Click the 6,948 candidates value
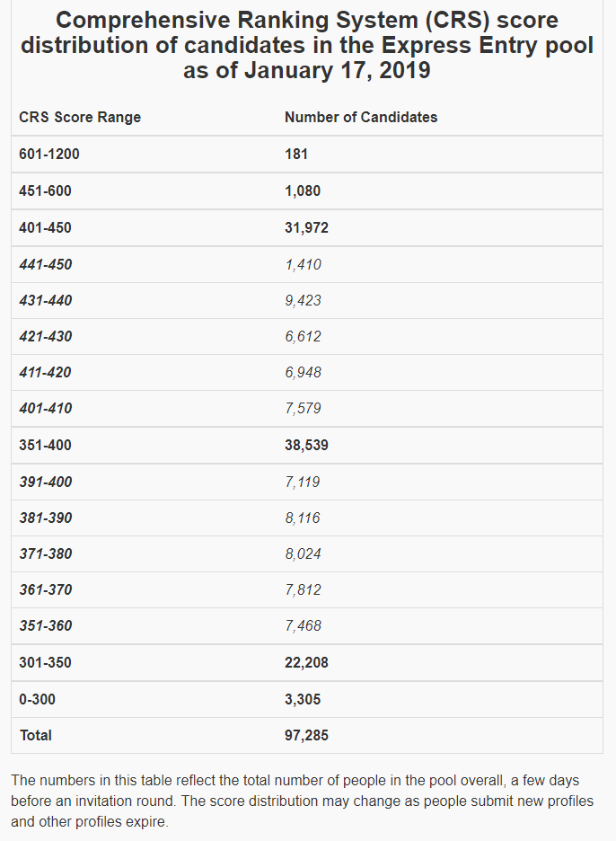This screenshot has height=841, width=616. (x=303, y=373)
